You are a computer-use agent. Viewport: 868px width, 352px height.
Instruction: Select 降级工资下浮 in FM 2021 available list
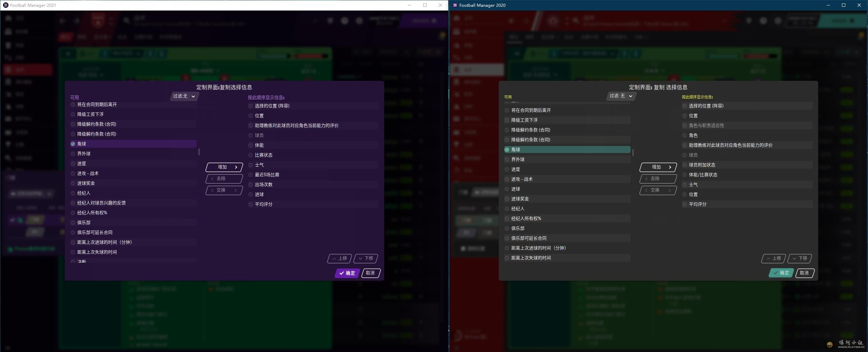[x=133, y=114]
